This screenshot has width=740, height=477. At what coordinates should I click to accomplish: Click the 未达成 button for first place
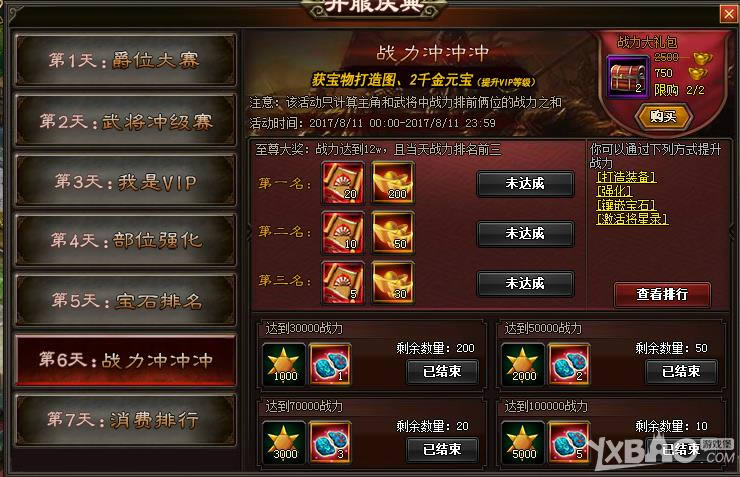click(525, 183)
